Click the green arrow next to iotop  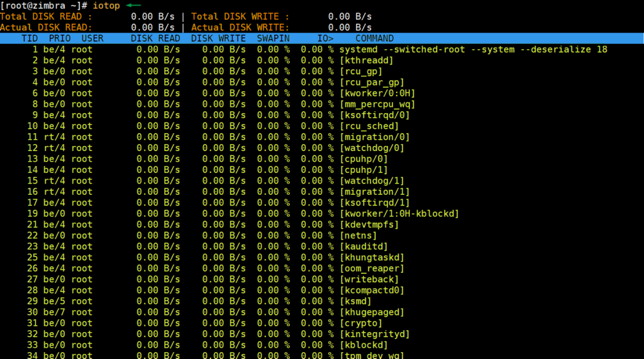[x=134, y=5]
